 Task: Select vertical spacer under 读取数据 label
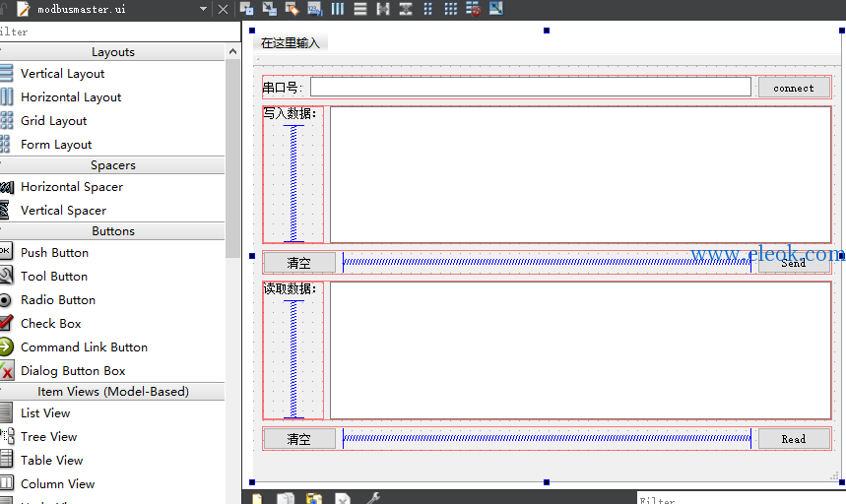pos(293,359)
